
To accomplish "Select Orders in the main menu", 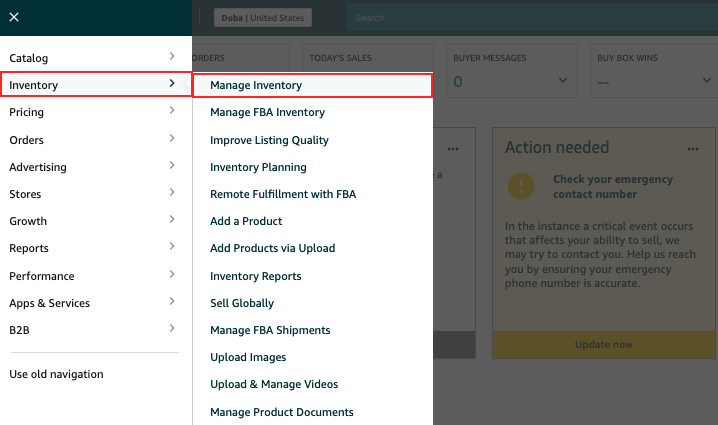I will pyautogui.click(x=27, y=140).
